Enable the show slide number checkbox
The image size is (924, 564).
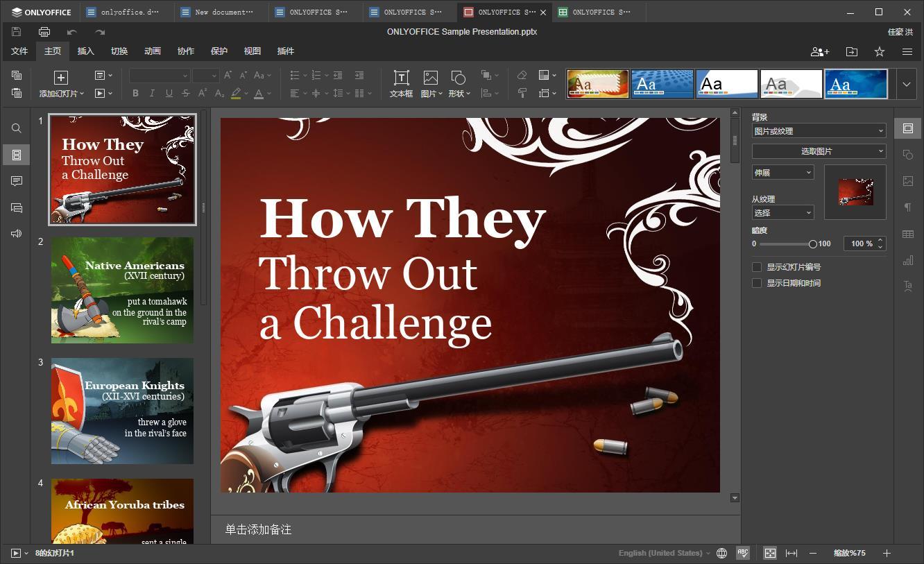[x=757, y=267]
